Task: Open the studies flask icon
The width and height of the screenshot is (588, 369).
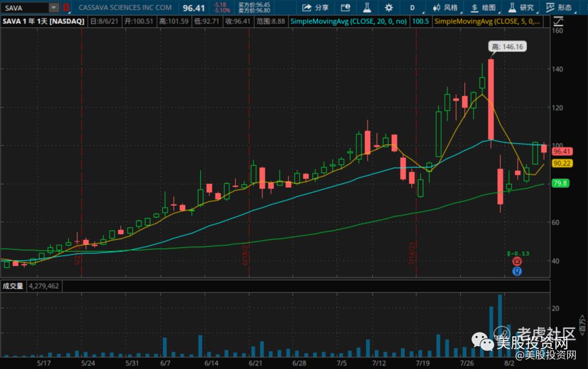Action: 367,8
